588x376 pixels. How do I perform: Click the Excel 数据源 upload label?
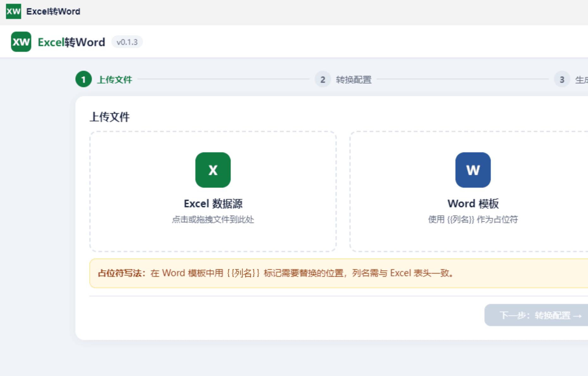point(213,204)
